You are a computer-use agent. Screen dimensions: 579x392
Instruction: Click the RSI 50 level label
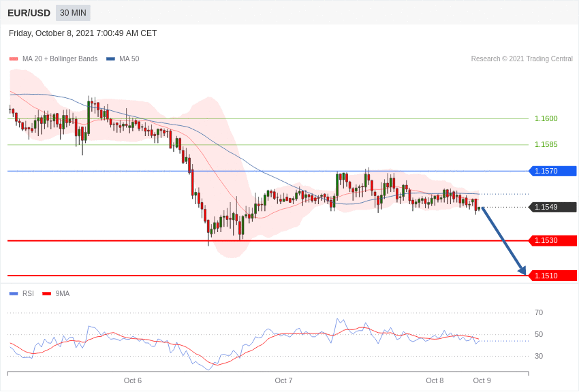539,334
